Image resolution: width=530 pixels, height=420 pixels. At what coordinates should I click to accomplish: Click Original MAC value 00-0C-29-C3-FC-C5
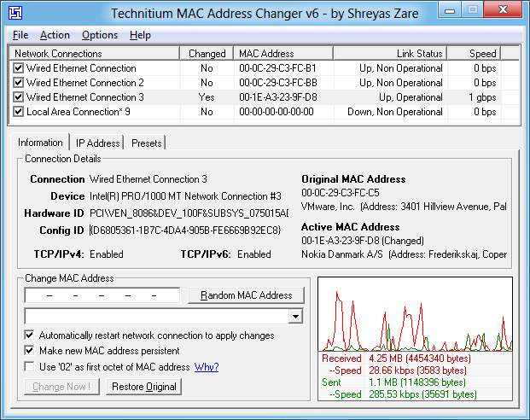coord(341,193)
